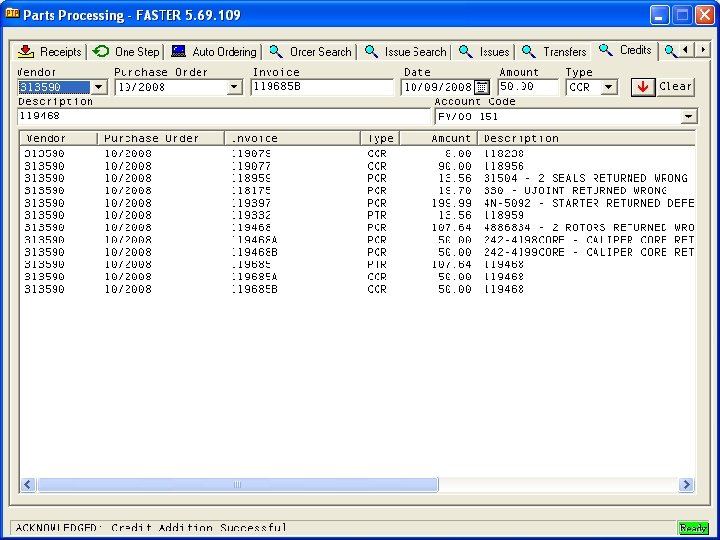Go to the Order Search tab

point(310,51)
